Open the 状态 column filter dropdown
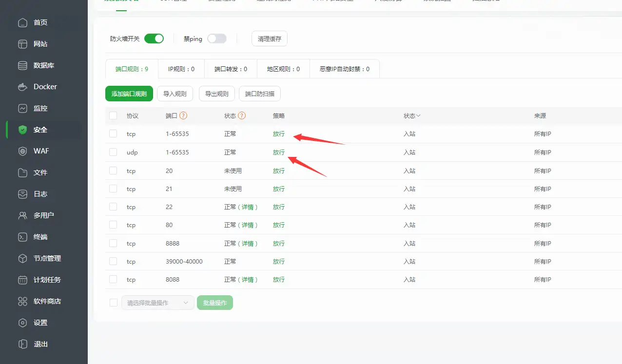This screenshot has height=364, width=622. click(412, 115)
